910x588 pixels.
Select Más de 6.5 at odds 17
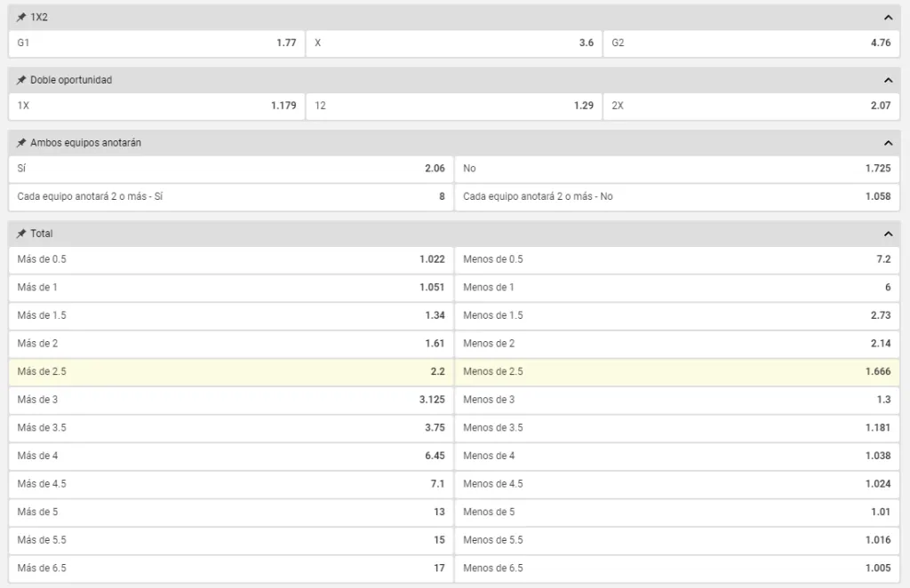tap(231, 568)
